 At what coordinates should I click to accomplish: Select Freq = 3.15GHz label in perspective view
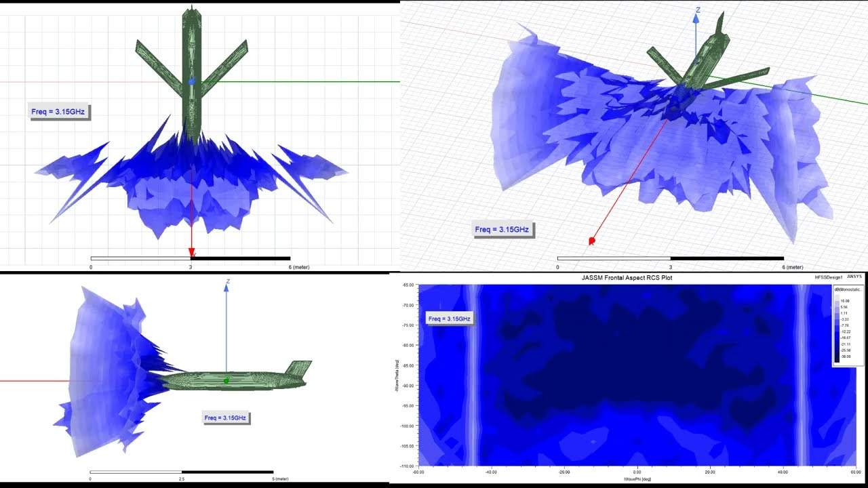coord(502,230)
